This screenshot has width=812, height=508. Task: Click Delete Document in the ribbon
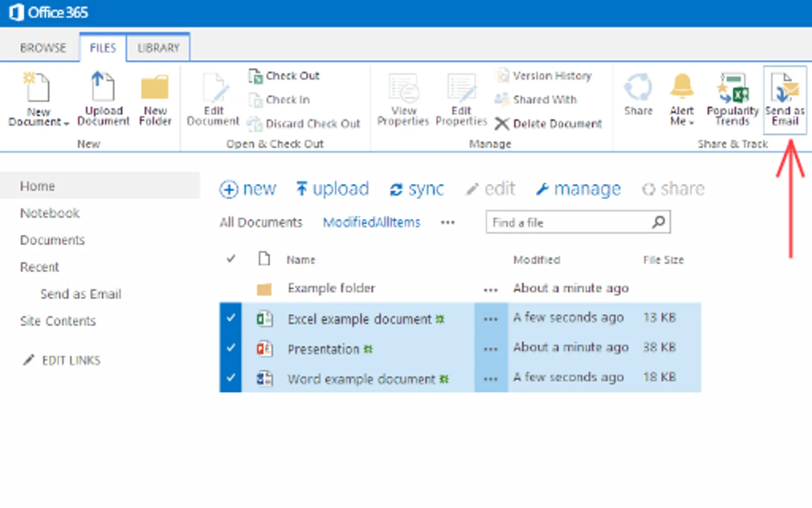[549, 123]
